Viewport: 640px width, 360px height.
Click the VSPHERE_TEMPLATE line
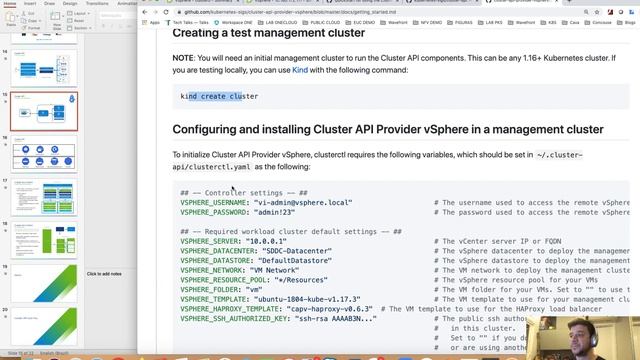270,300
